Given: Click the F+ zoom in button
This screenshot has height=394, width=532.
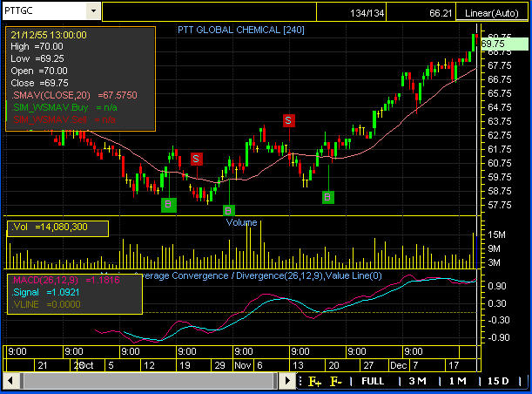Looking at the screenshot, I should pyautogui.click(x=314, y=382).
